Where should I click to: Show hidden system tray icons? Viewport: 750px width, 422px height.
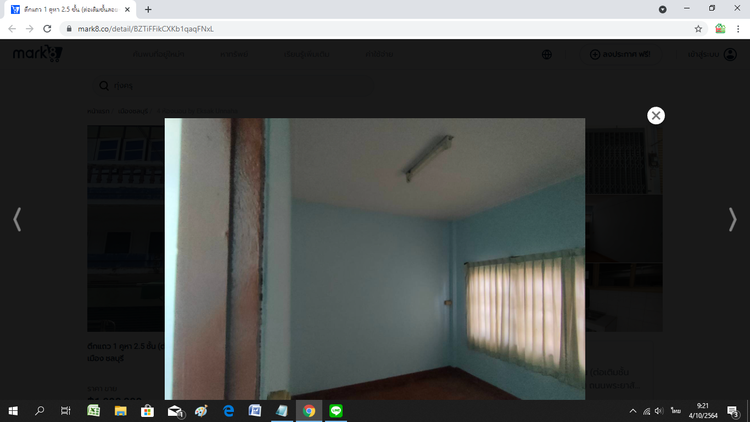click(632, 411)
